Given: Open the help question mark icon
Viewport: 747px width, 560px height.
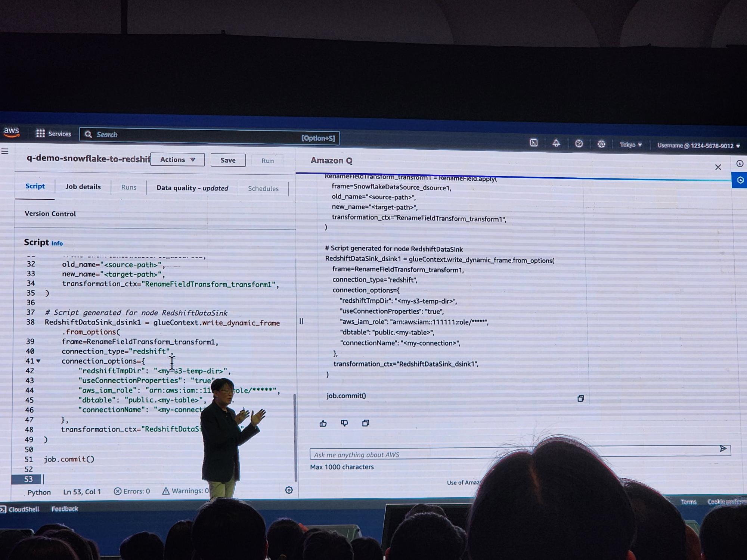Looking at the screenshot, I should click(x=579, y=144).
